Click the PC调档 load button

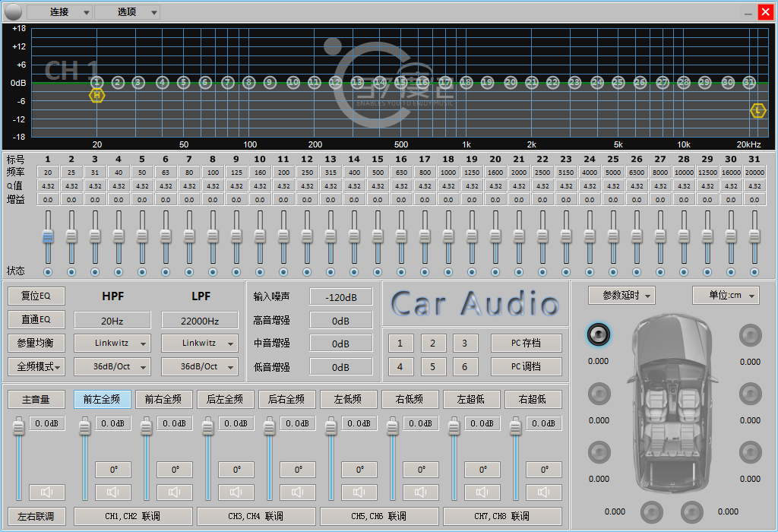pos(527,367)
